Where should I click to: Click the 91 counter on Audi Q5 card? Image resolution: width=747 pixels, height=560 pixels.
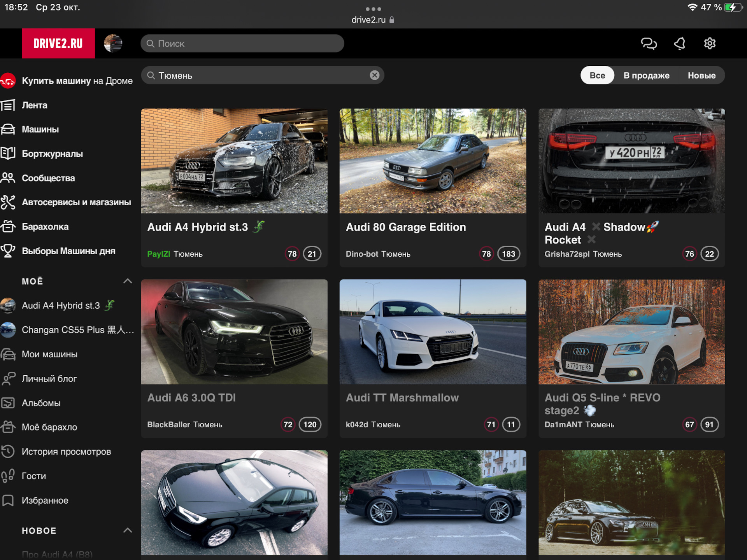pyautogui.click(x=709, y=425)
